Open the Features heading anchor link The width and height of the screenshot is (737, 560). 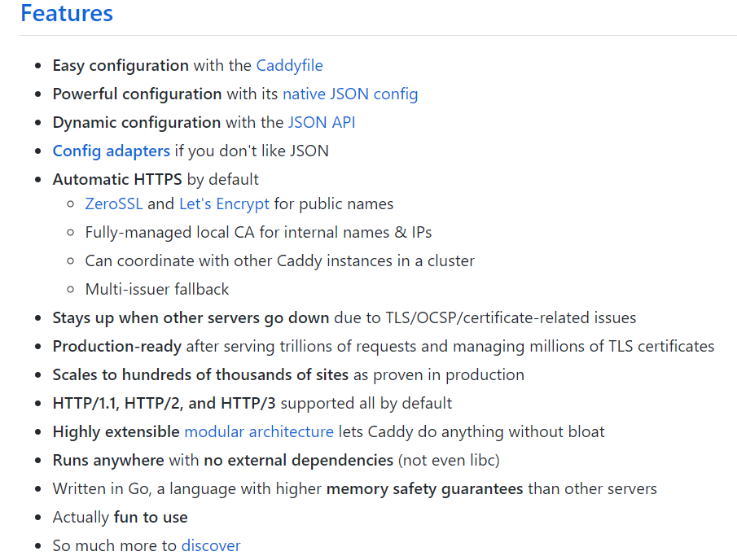(67, 13)
